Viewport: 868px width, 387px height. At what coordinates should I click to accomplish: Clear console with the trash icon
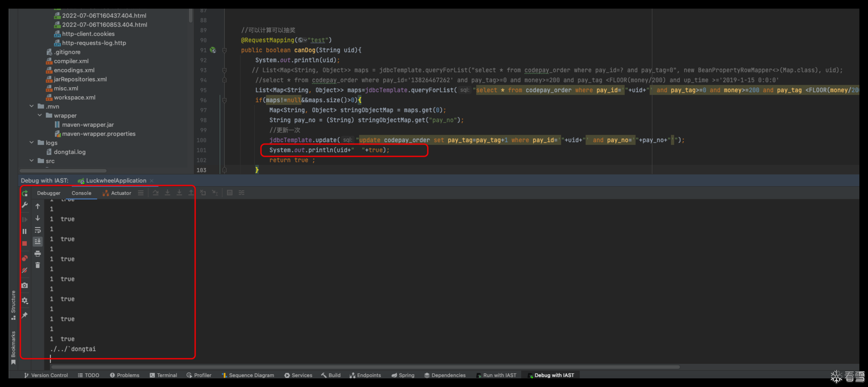[38, 265]
